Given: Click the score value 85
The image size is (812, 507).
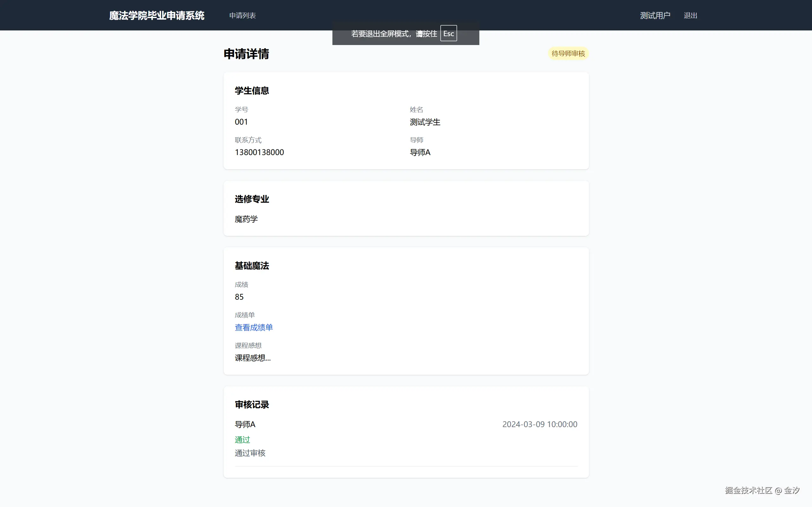Looking at the screenshot, I should [239, 297].
